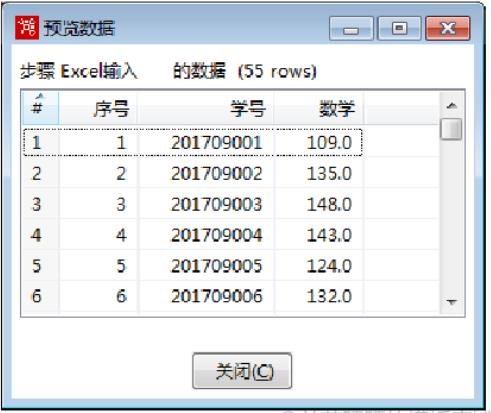
Task: Select cell 201709001
Action: click(x=206, y=143)
